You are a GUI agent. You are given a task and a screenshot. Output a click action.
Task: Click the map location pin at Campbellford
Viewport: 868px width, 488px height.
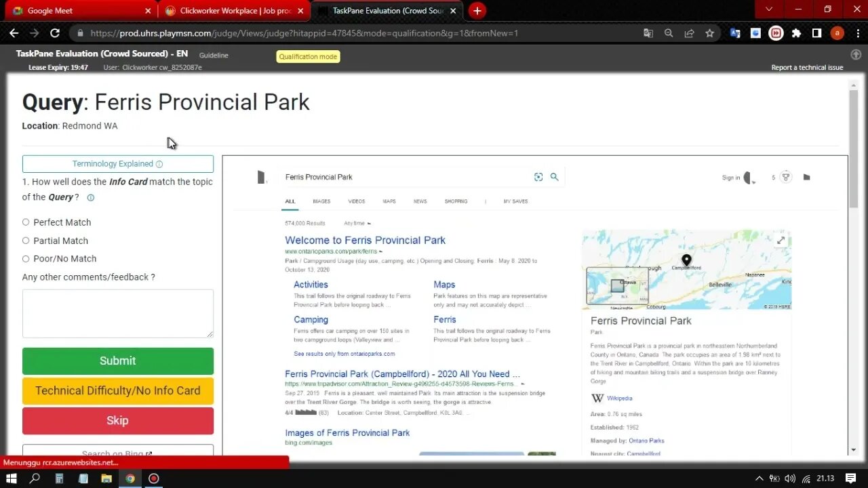coord(686,260)
